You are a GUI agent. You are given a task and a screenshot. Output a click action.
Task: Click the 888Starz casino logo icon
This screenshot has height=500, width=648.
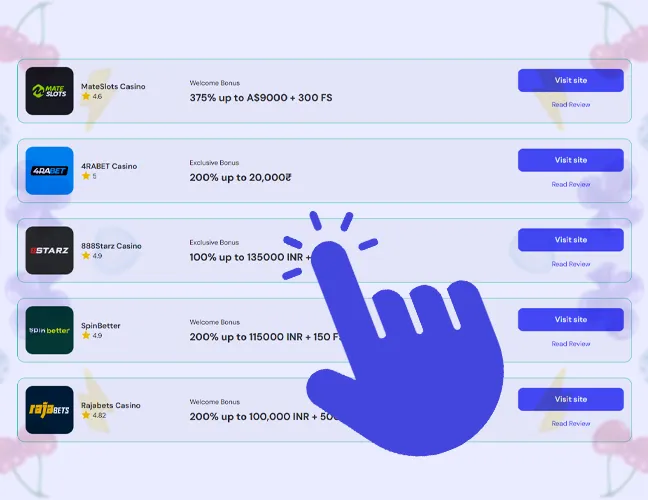[50, 250]
